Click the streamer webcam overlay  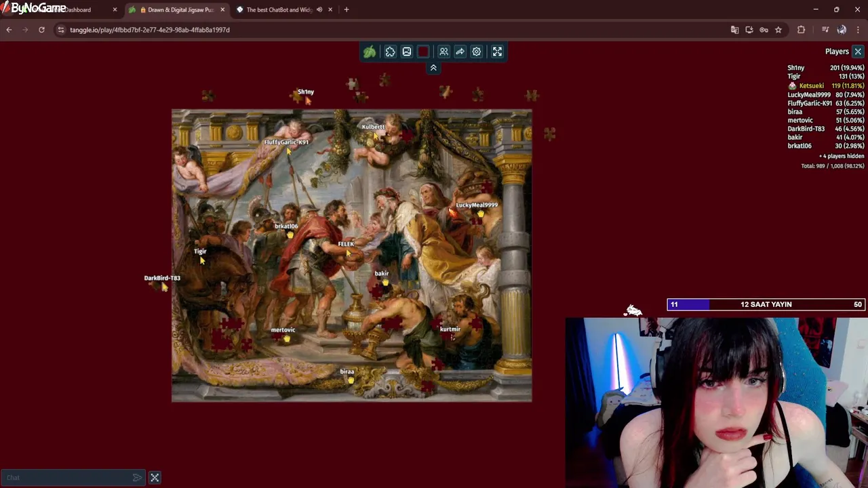717,403
